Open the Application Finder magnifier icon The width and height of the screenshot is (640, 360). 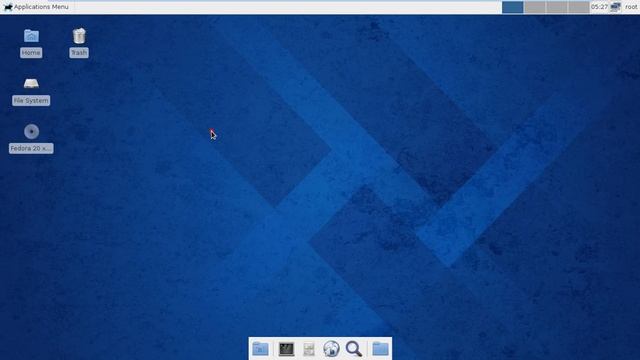(353, 349)
